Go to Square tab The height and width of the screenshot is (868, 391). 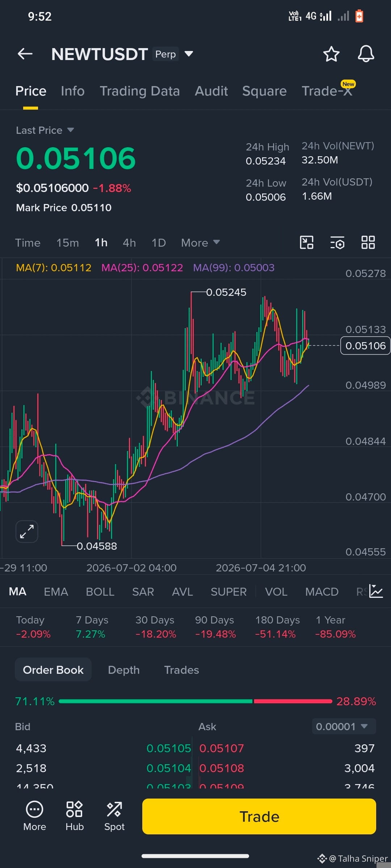coord(264,91)
